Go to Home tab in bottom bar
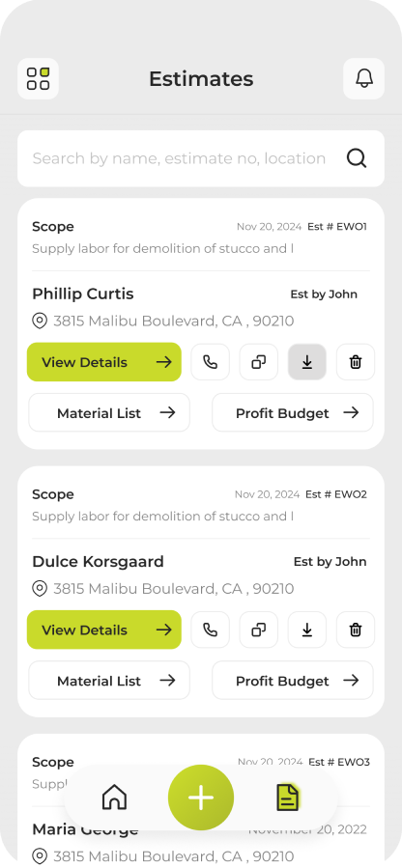Image resolution: width=402 pixels, height=868 pixels. coord(115,798)
